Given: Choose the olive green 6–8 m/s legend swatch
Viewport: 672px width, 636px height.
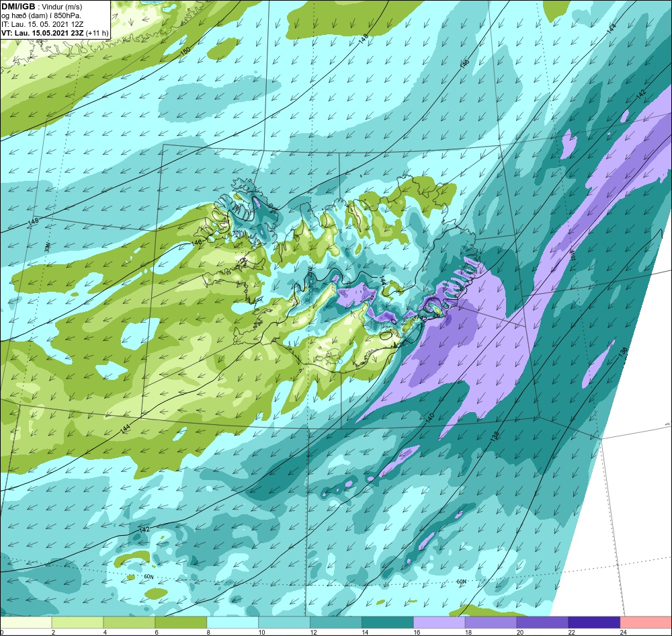Looking at the screenshot, I should click(181, 623).
